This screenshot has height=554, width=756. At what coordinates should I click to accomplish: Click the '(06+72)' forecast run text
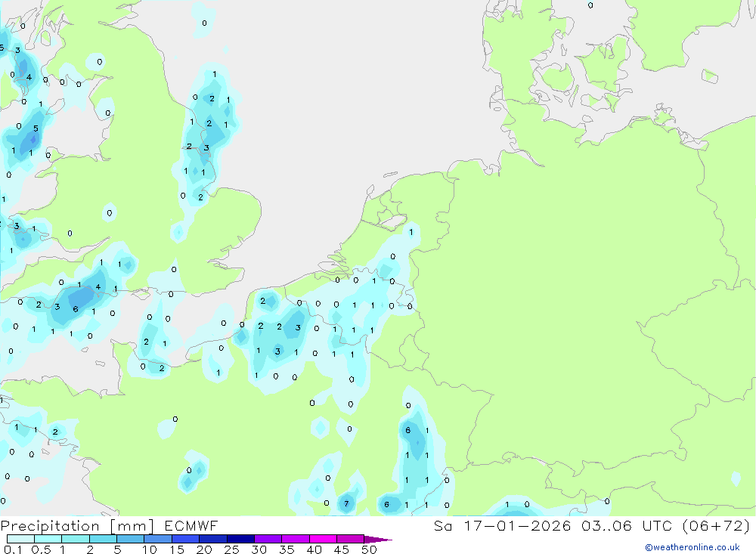[717, 526]
